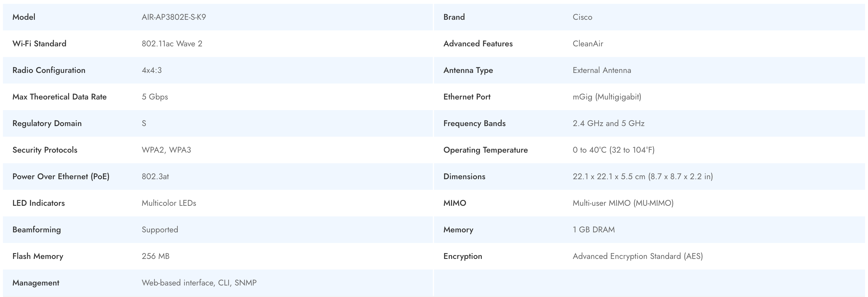The width and height of the screenshot is (868, 297).
Task: Click the 1 GB DRAM memory value
Action: (593, 230)
